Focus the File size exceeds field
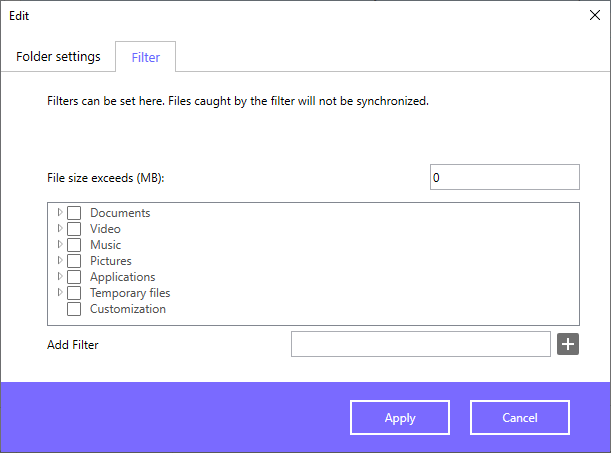Image resolution: width=611 pixels, height=453 pixels. (x=505, y=177)
